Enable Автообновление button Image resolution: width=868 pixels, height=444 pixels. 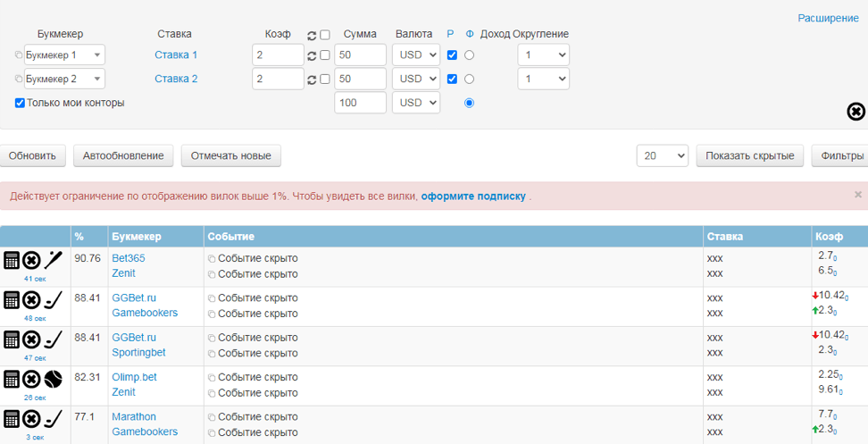(123, 155)
